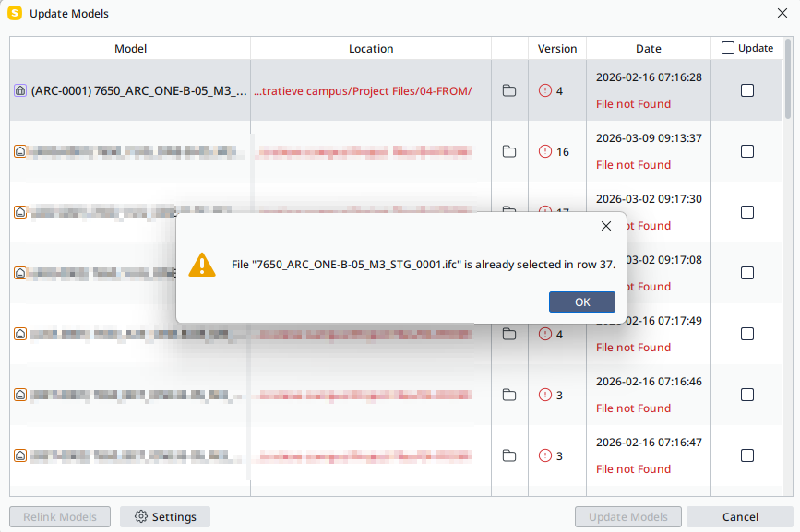
Task: Click the Model column header
Action: (130, 49)
